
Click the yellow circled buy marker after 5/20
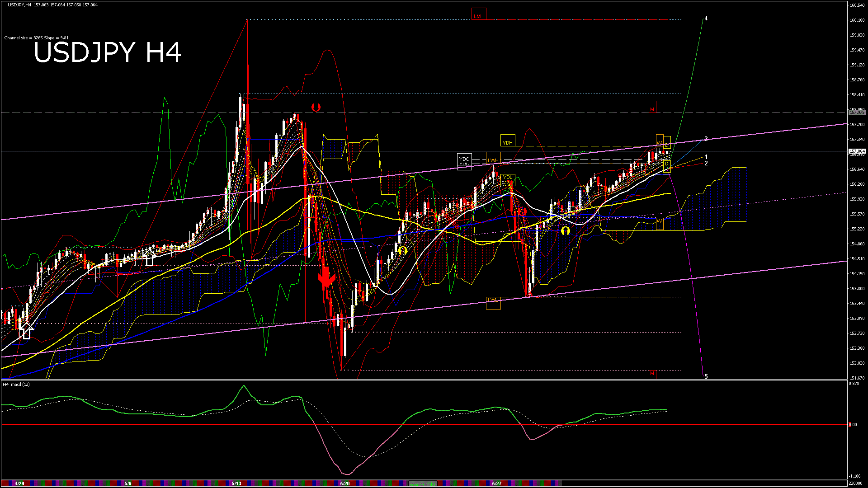(403, 250)
